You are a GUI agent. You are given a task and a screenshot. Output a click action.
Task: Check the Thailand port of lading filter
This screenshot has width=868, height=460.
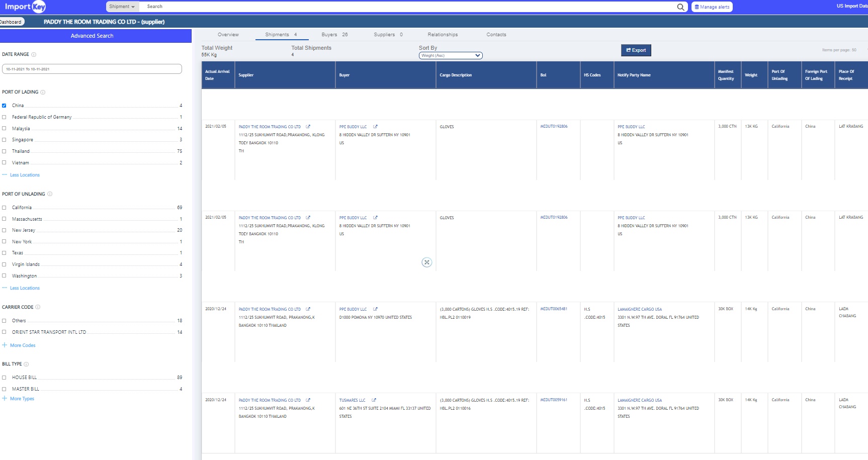pos(4,151)
